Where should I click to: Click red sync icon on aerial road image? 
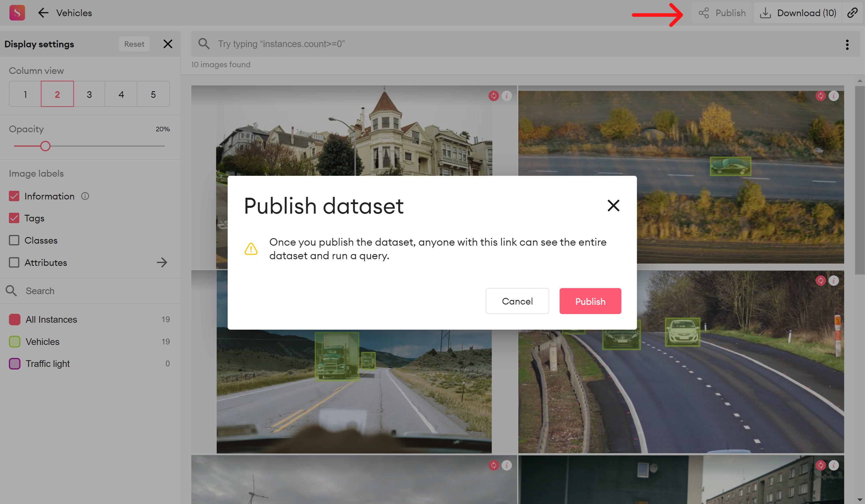821,96
